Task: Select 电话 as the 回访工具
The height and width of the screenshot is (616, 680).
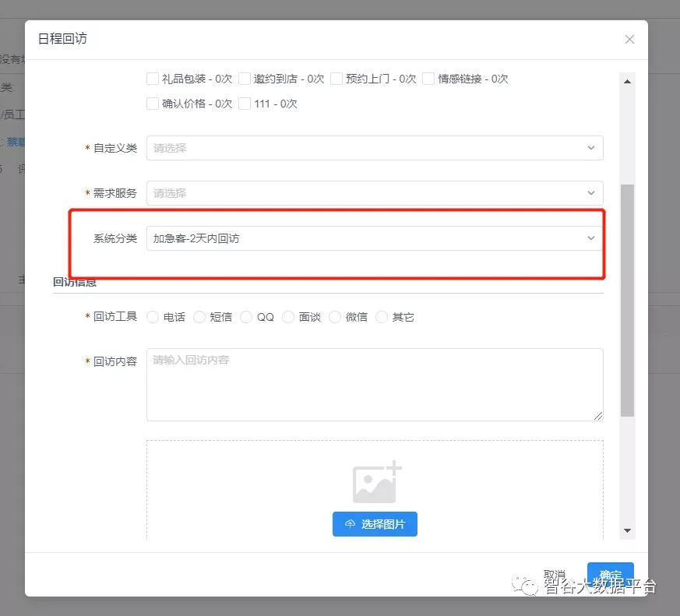Action: (153, 317)
